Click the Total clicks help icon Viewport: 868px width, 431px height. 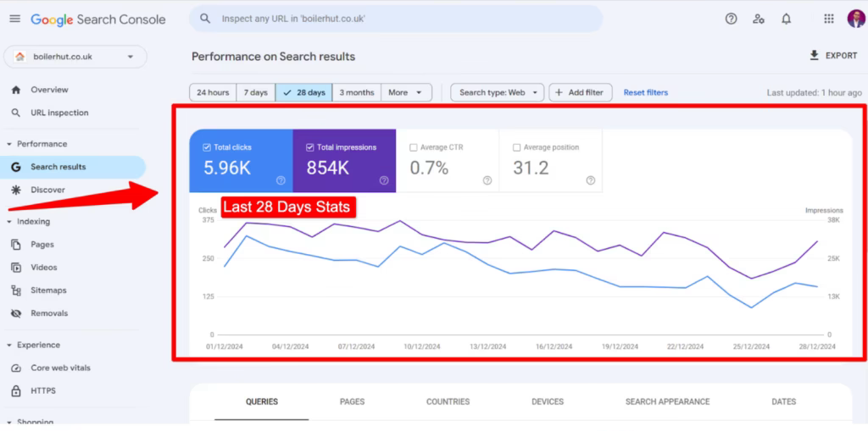pyautogui.click(x=281, y=180)
